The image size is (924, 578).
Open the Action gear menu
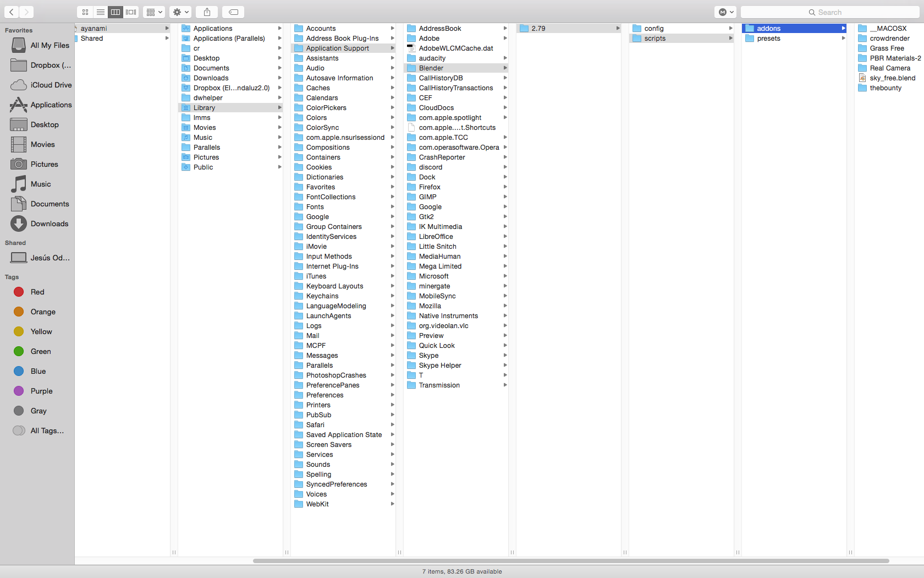pos(180,12)
